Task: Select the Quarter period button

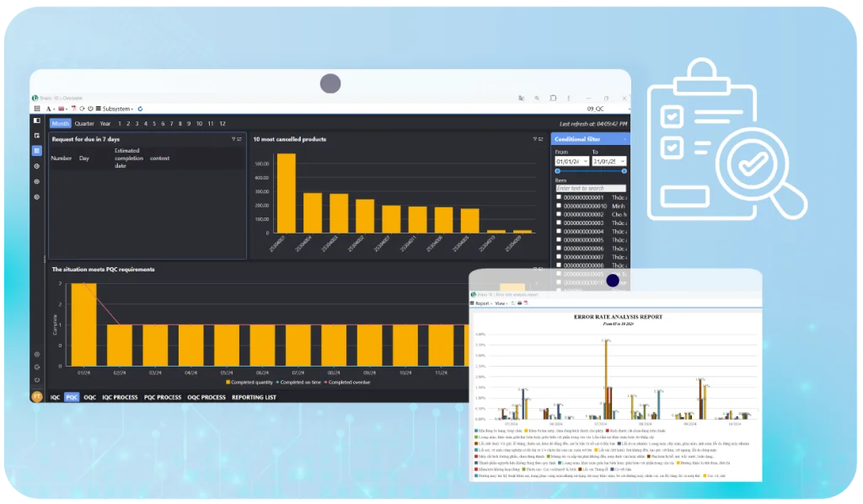Action: coord(84,124)
